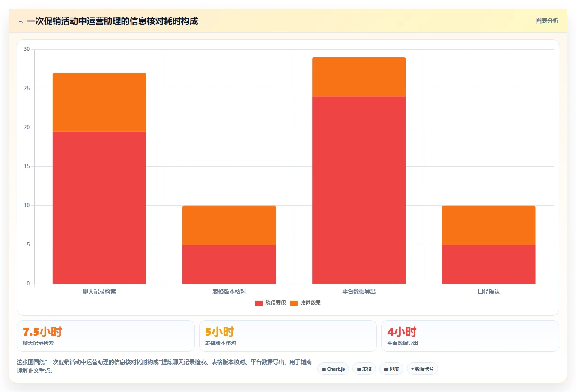Click the y-axis value 15
576x392 pixels.
(x=27, y=166)
